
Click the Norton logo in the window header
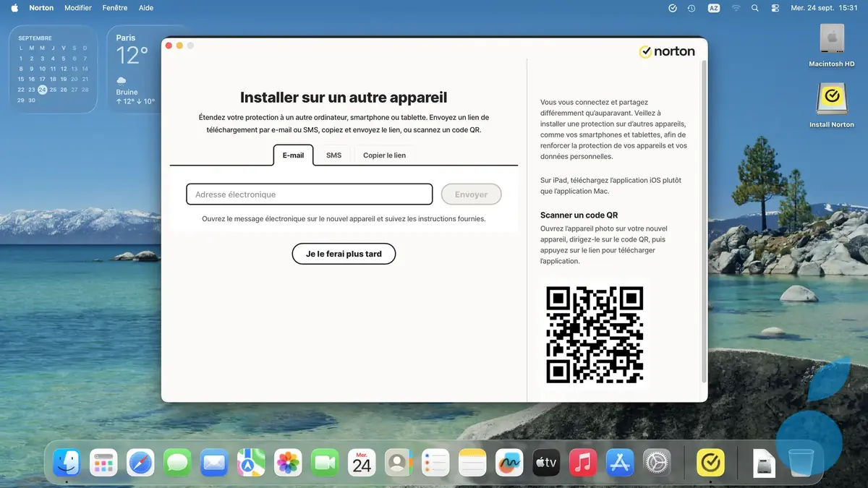tap(667, 51)
